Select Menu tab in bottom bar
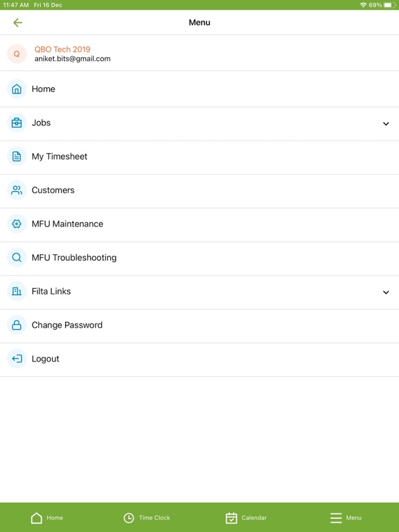Screen dimensions: 399x532 point(346,517)
